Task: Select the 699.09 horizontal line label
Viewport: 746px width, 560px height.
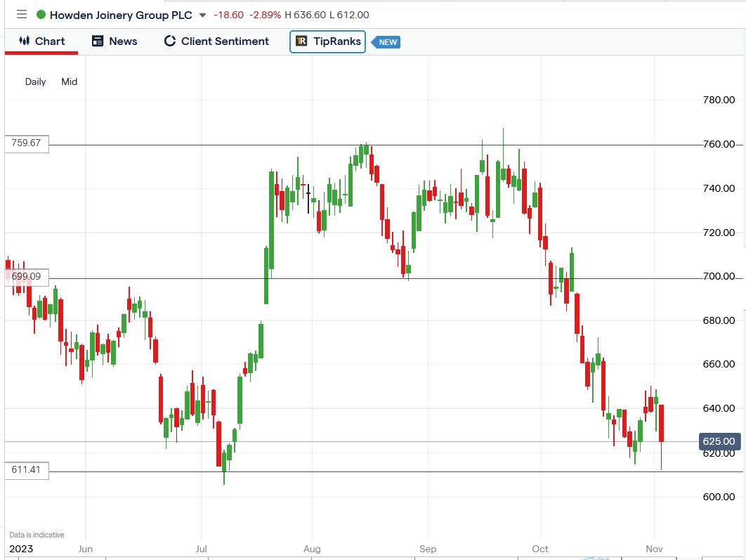Action: 27,276
